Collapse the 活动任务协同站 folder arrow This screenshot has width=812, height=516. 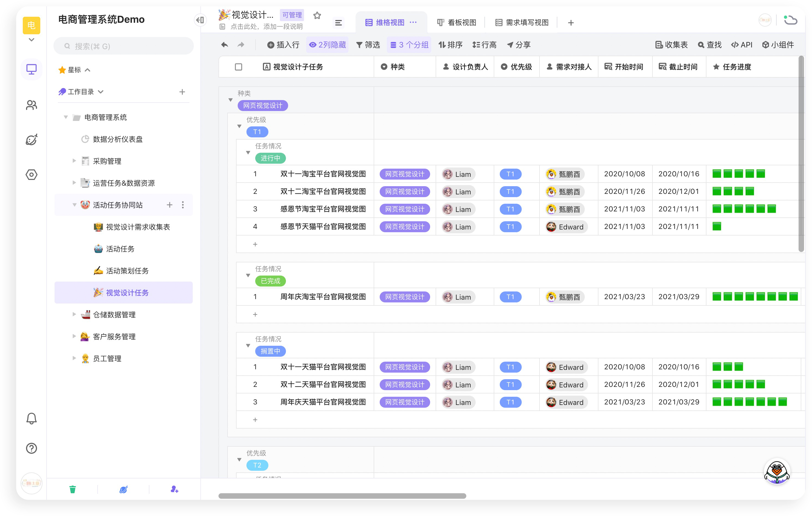[74, 205]
